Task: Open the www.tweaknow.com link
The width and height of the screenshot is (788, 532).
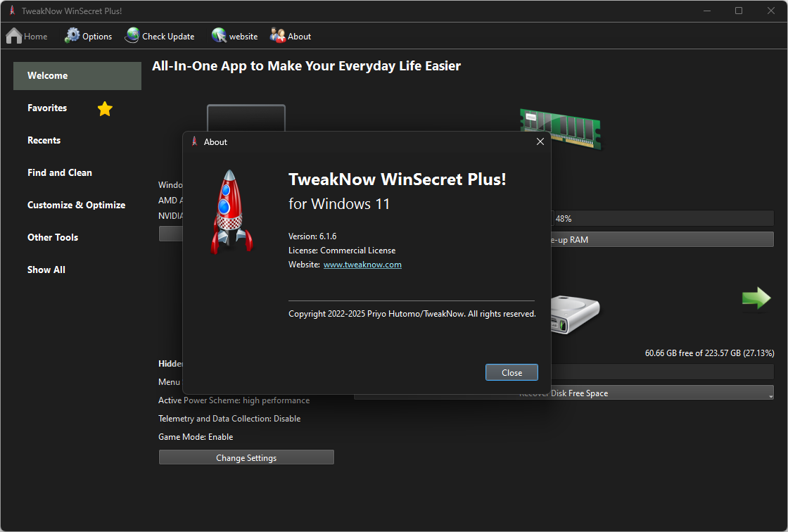Action: pyautogui.click(x=362, y=265)
